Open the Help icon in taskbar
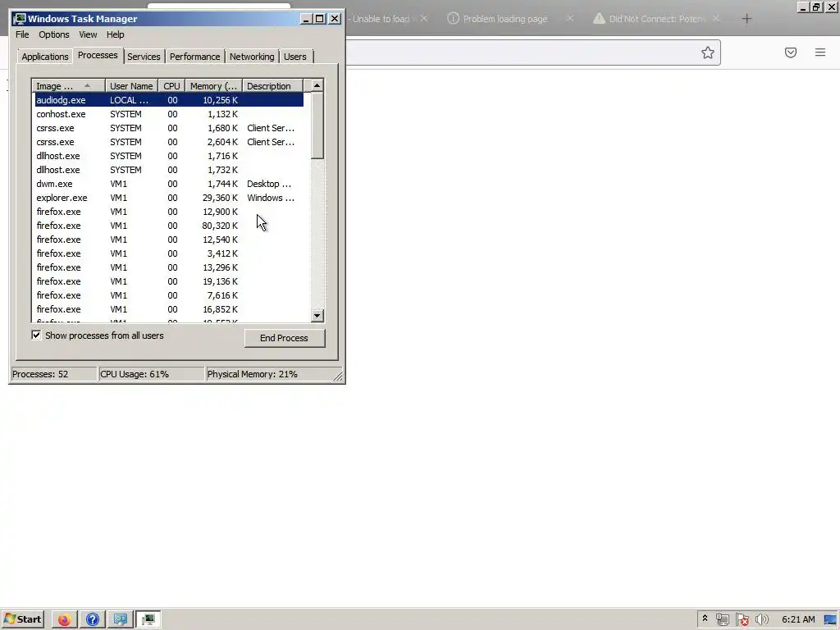Image resolution: width=840 pixels, height=630 pixels. 93,619
